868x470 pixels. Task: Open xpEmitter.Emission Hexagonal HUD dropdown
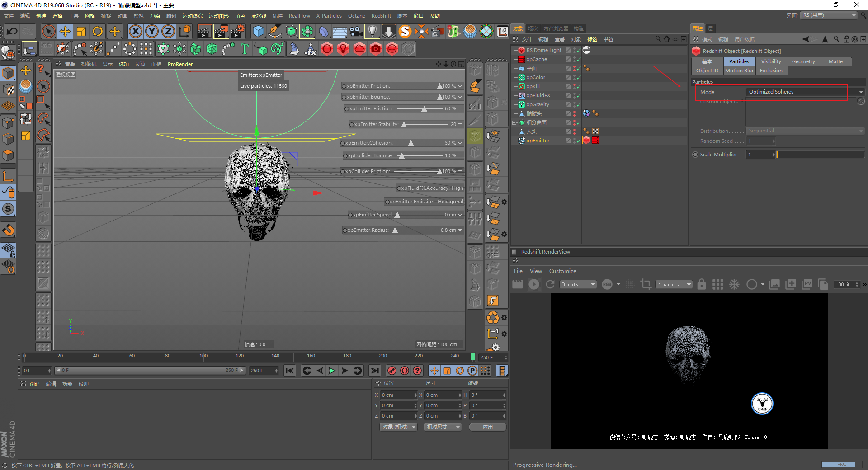(424, 202)
